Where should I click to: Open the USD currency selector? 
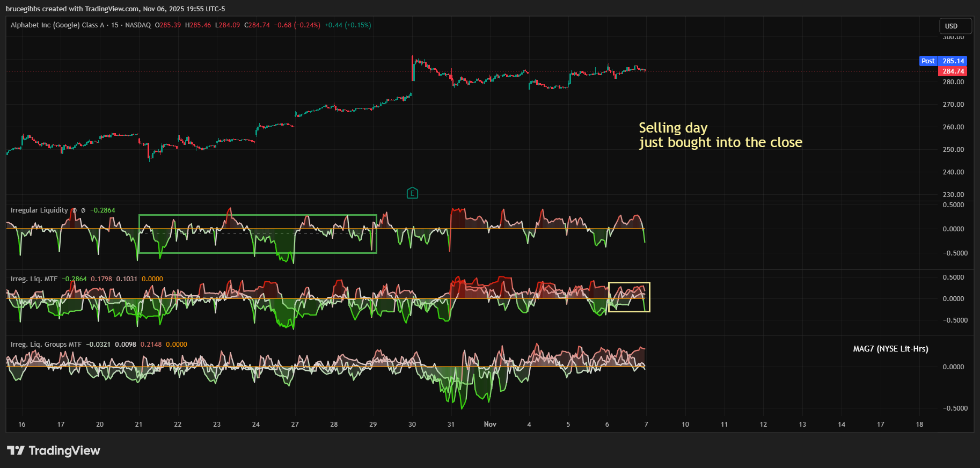tap(955, 26)
